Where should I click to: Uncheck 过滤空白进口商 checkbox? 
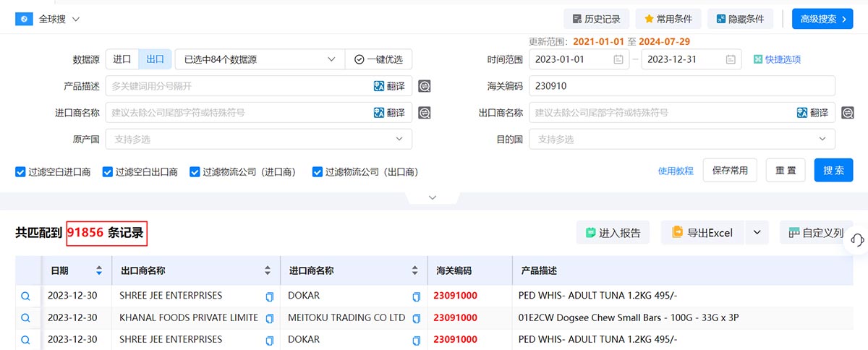(x=20, y=172)
